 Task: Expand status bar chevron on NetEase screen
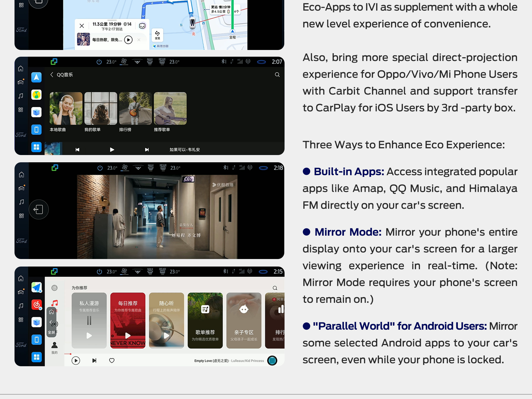coord(138,272)
